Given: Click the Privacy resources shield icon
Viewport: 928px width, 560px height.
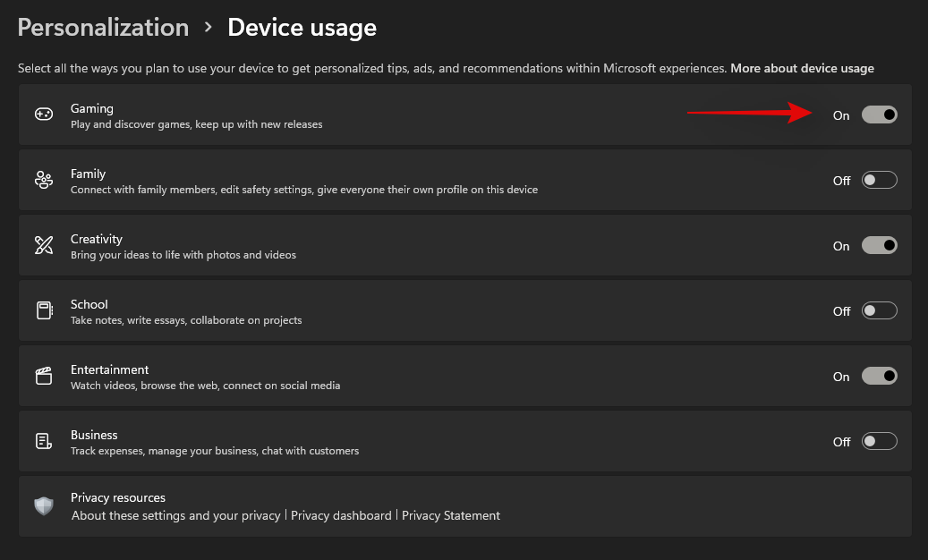Looking at the screenshot, I should 44,506.
